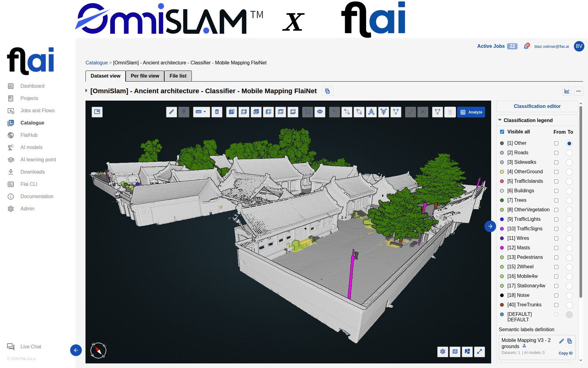The width and height of the screenshot is (588, 368).
Task: Expand viewer to fullscreen
Action: click(x=480, y=351)
